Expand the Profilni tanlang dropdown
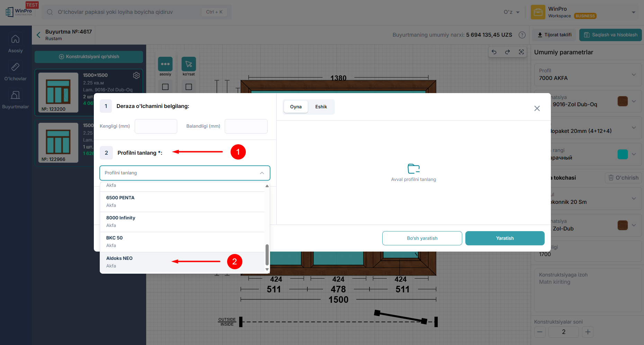 (185, 173)
